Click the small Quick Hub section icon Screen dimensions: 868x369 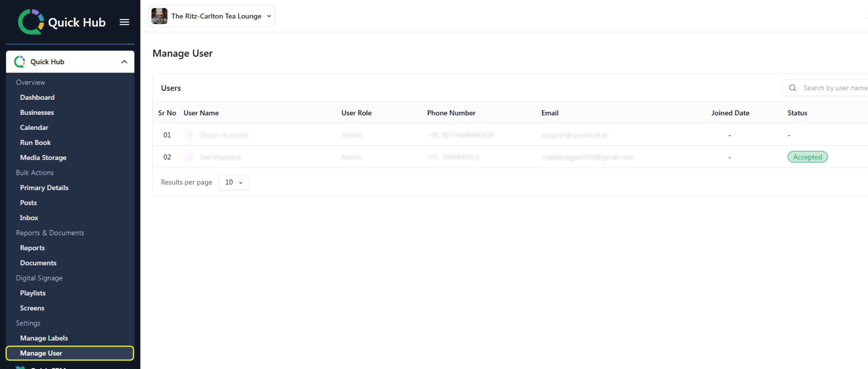click(20, 62)
